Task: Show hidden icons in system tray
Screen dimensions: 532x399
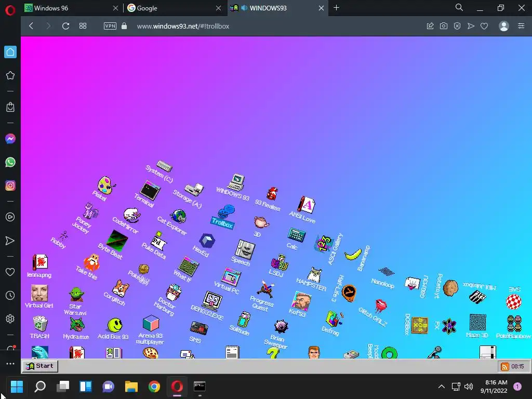Action: point(442,387)
